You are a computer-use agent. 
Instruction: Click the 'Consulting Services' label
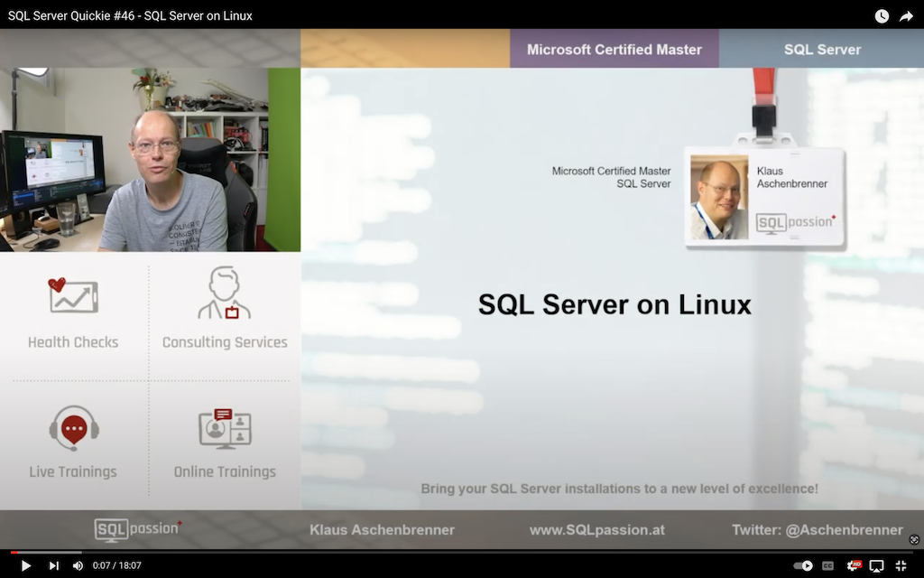225,342
